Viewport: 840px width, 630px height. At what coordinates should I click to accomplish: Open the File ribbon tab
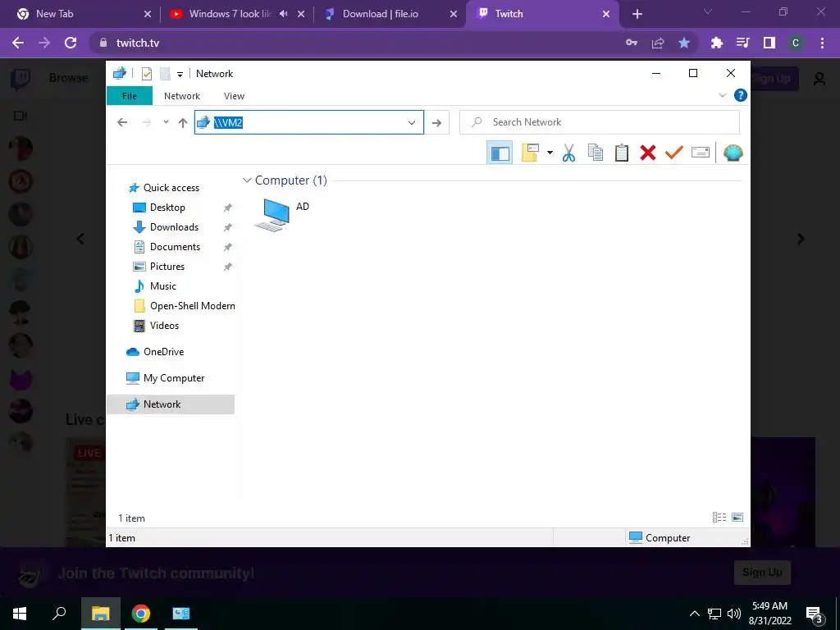[130, 96]
